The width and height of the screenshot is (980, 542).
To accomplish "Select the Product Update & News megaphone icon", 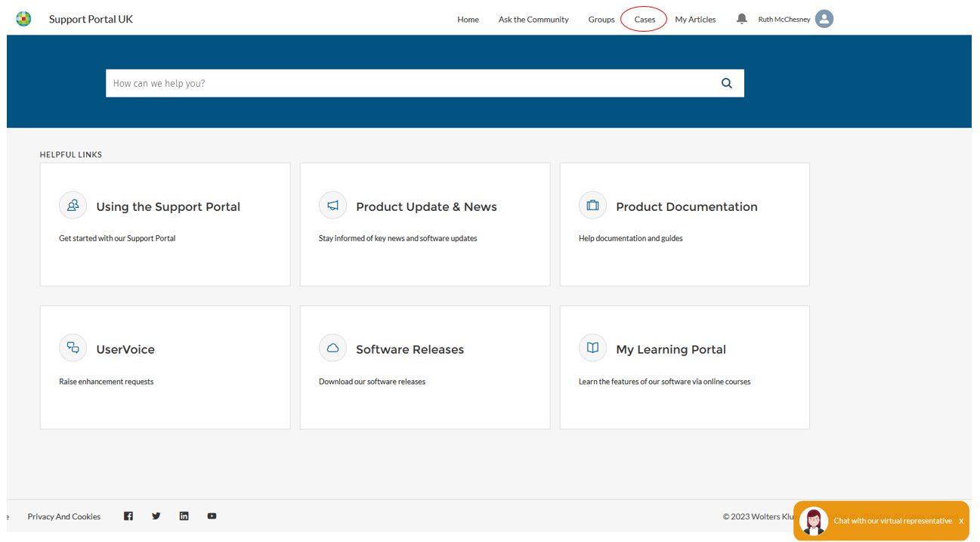I will 332,205.
